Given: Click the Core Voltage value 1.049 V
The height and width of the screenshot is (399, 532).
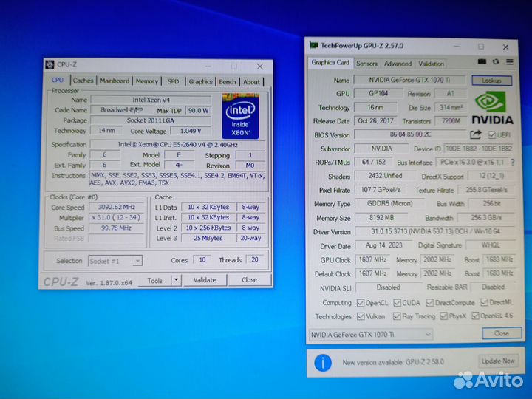Looking at the screenshot, I should (x=191, y=131).
